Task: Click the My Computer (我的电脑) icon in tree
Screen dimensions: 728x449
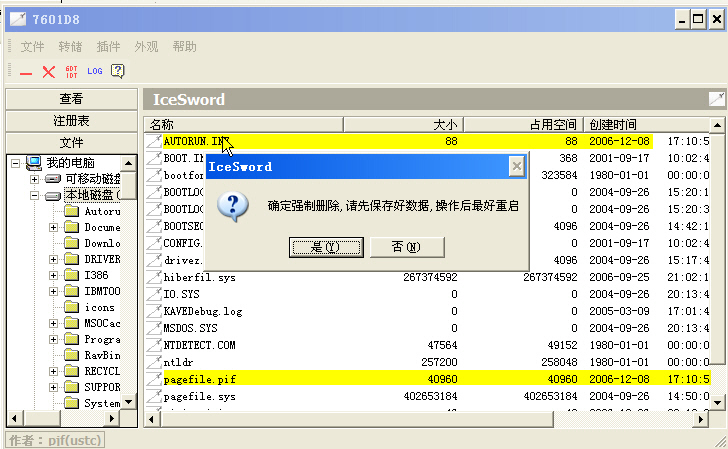Action: click(x=34, y=163)
